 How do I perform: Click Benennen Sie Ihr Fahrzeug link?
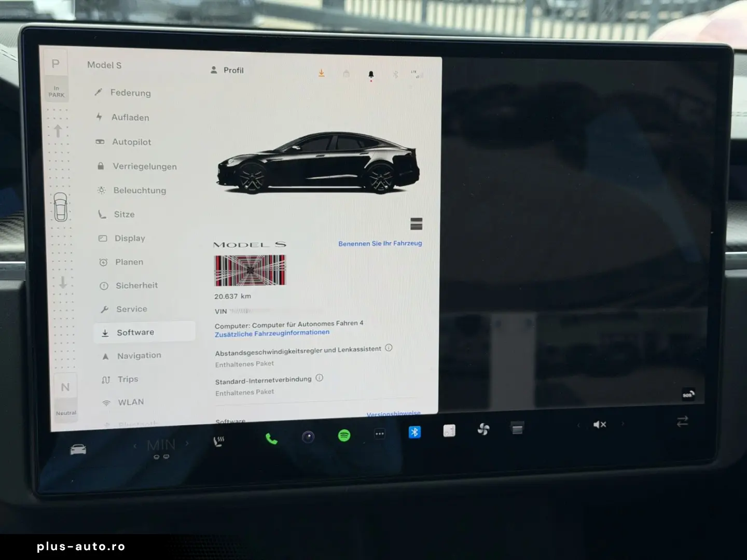point(380,243)
